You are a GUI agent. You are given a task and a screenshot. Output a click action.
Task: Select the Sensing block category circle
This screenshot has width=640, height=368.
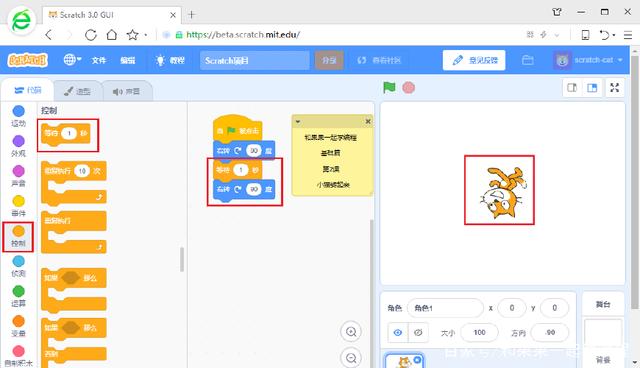click(18, 261)
